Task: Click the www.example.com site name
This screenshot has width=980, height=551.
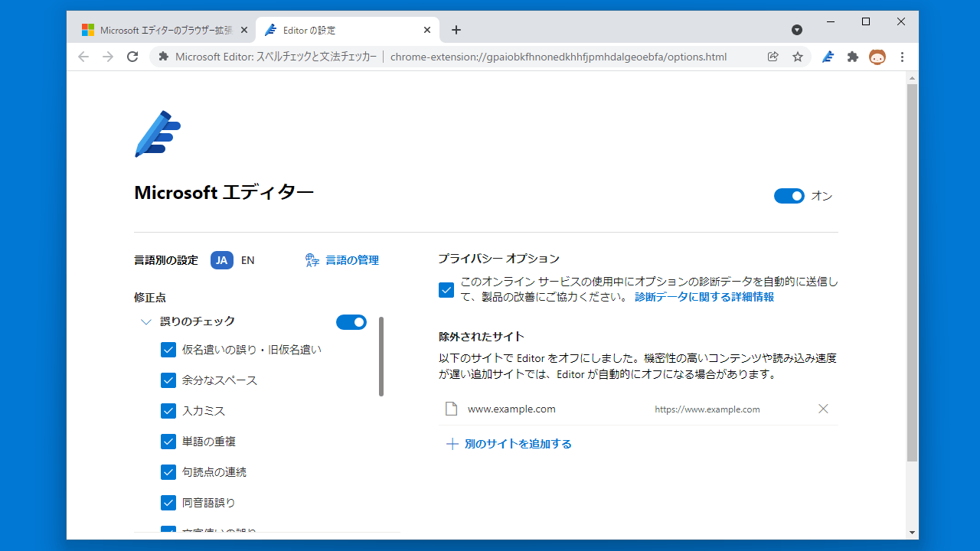Action: [511, 409]
